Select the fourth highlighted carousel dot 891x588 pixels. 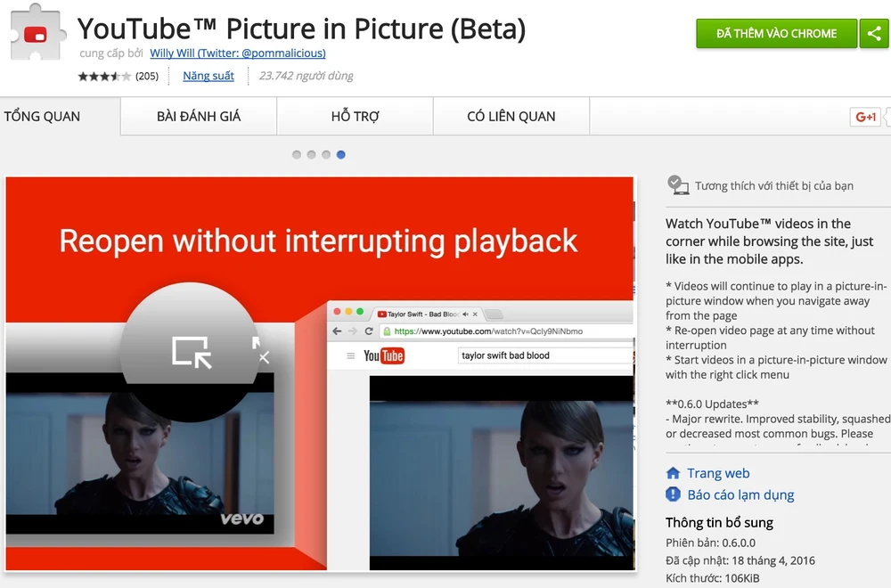[340, 155]
